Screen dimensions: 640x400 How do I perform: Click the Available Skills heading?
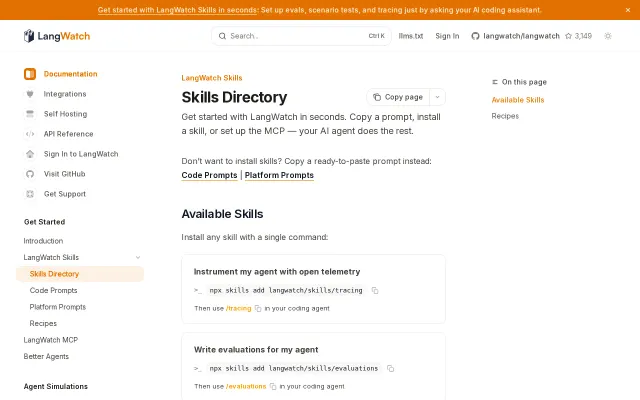(222, 214)
